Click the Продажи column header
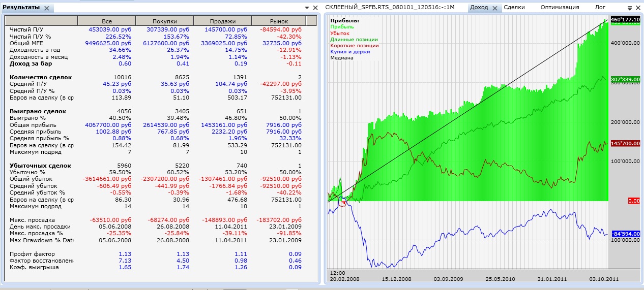This screenshot has width=644, height=290. [222, 21]
